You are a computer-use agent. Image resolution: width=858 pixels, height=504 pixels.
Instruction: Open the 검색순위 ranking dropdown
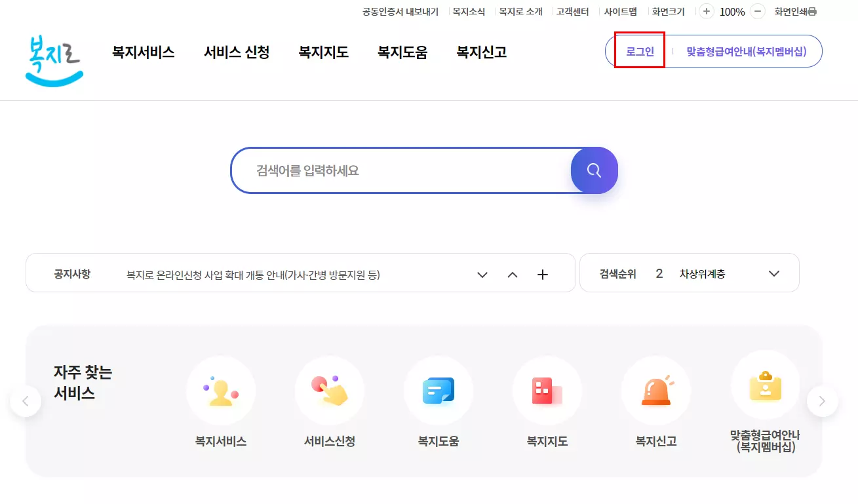click(x=773, y=273)
